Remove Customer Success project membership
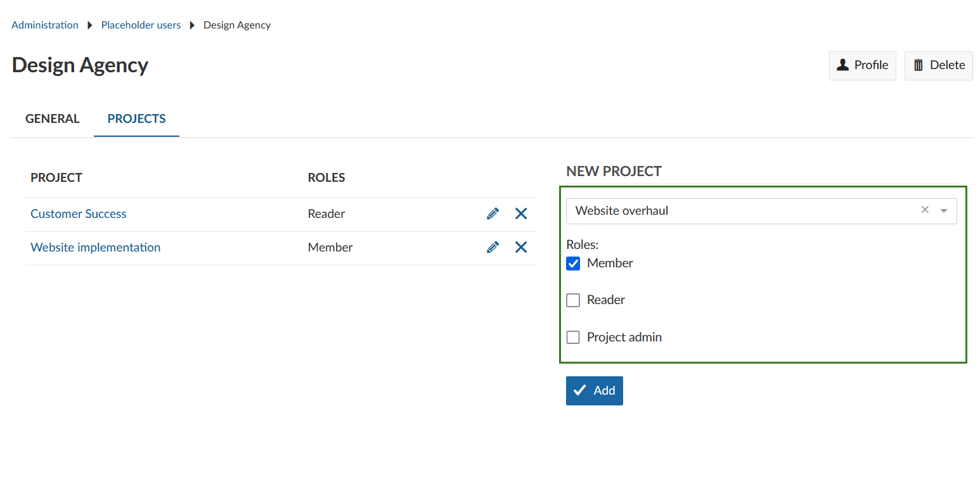The image size is (980, 496). click(x=521, y=213)
